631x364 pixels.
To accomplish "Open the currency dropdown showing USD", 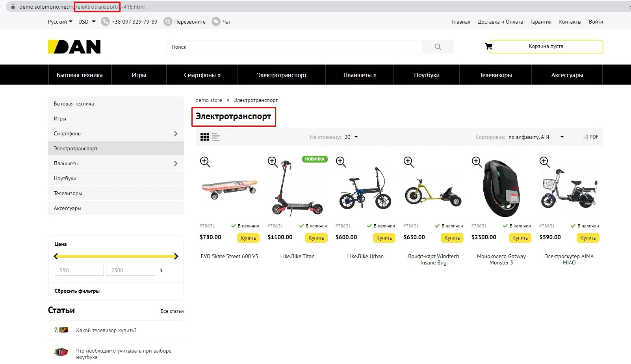I will 86,22.
